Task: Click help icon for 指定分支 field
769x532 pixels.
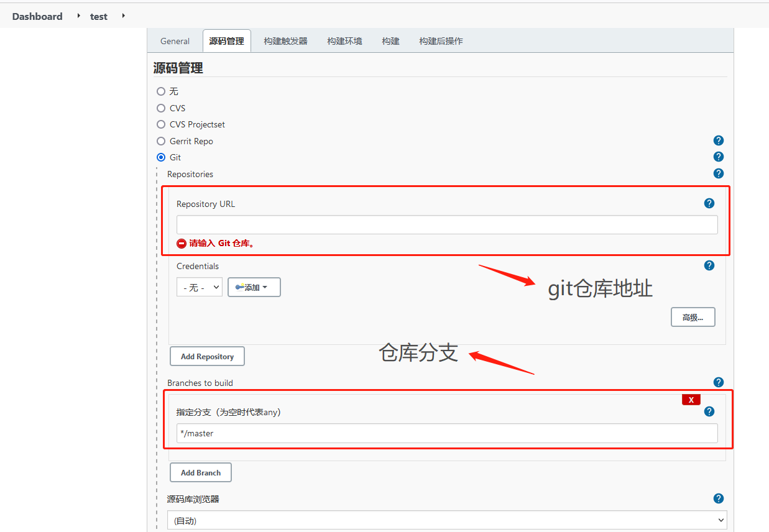Action: click(x=709, y=411)
